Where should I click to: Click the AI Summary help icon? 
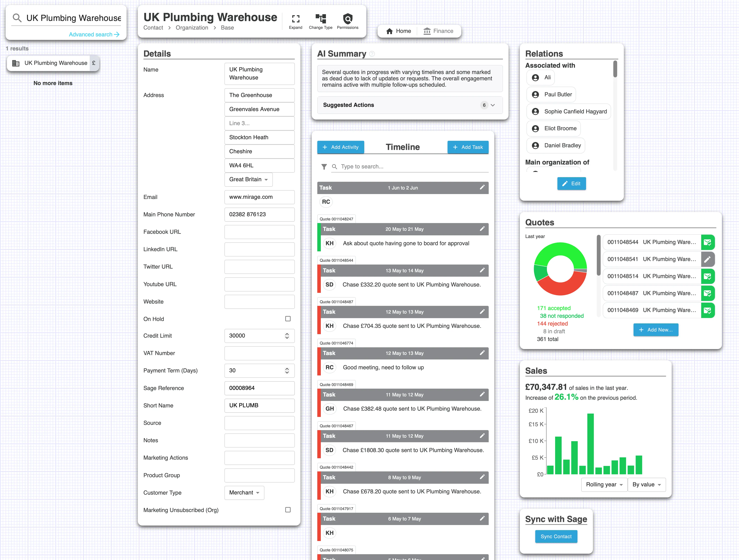372,54
